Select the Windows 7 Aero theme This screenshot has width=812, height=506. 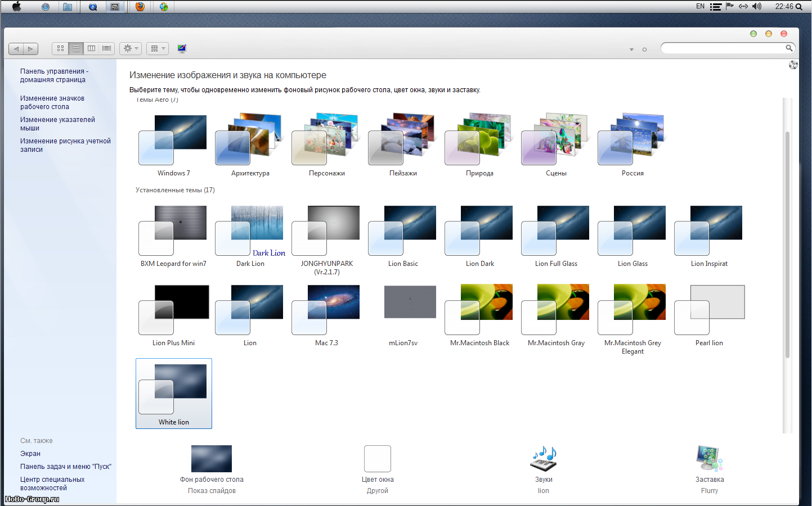point(173,145)
